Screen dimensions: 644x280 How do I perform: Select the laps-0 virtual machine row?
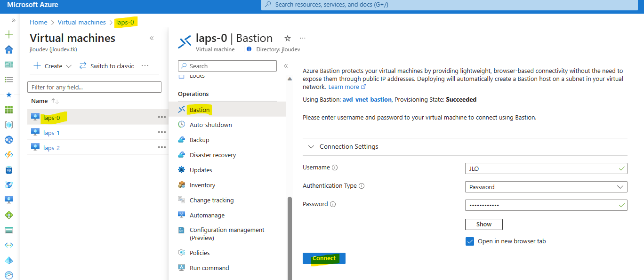(97, 117)
